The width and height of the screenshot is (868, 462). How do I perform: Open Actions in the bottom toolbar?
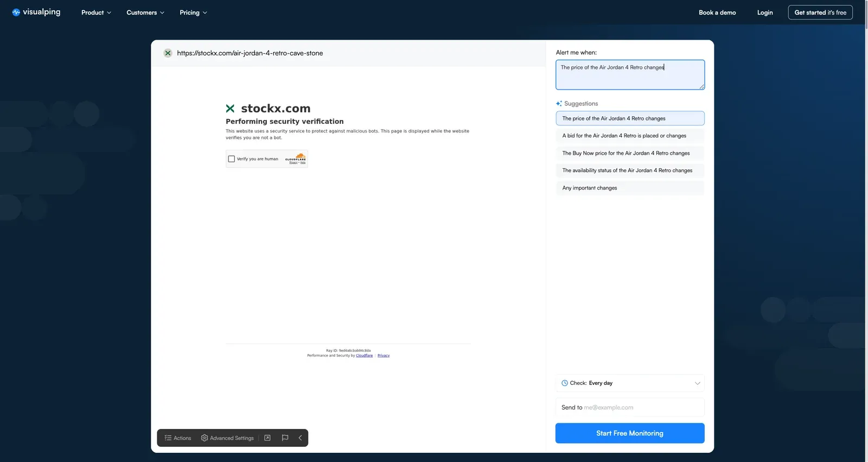178,438
